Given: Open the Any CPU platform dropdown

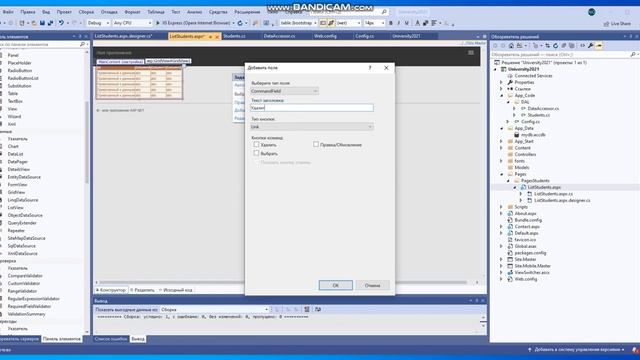Looking at the screenshot, I should coord(132,23).
